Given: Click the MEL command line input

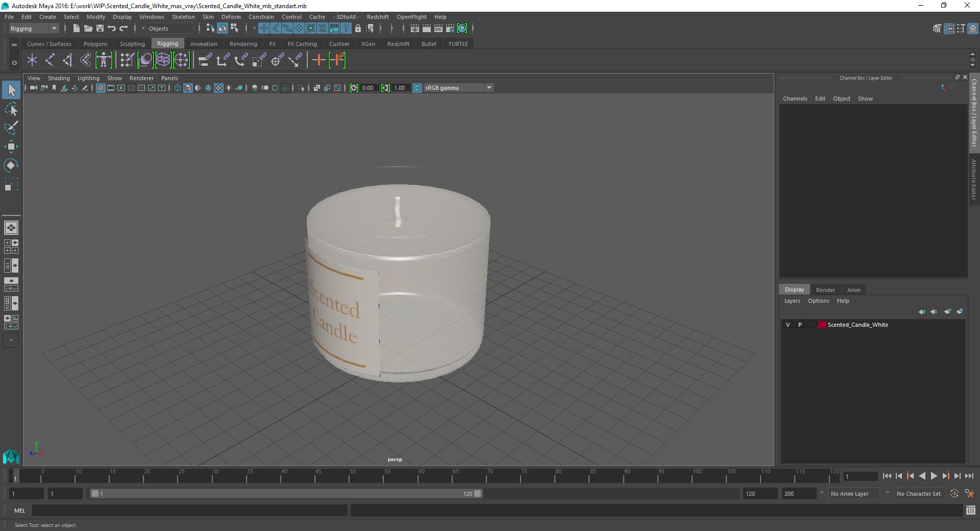Looking at the screenshot, I should 189,510.
